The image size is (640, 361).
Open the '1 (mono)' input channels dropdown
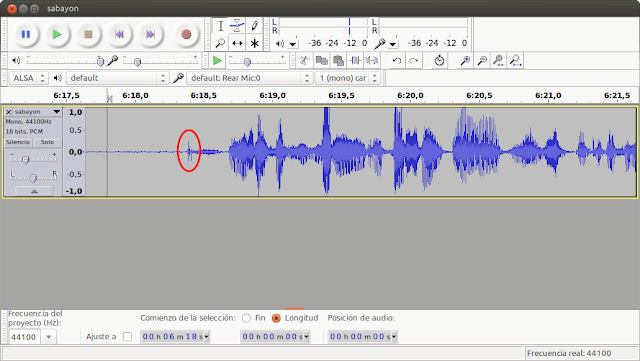click(x=348, y=78)
